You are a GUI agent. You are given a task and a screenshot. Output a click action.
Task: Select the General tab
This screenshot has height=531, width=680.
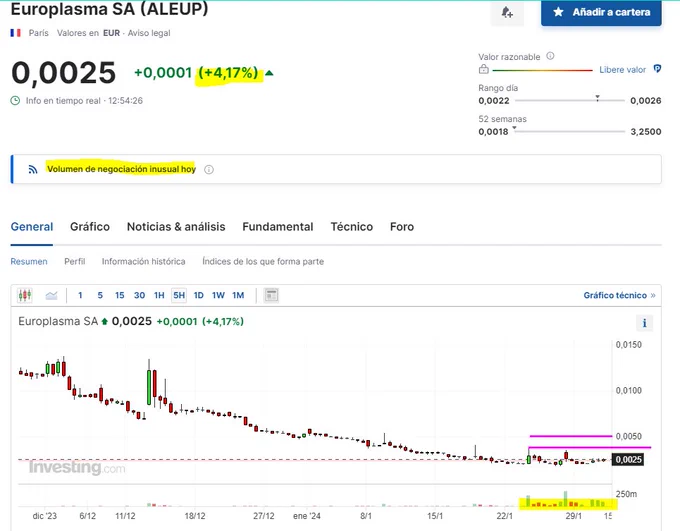32,227
